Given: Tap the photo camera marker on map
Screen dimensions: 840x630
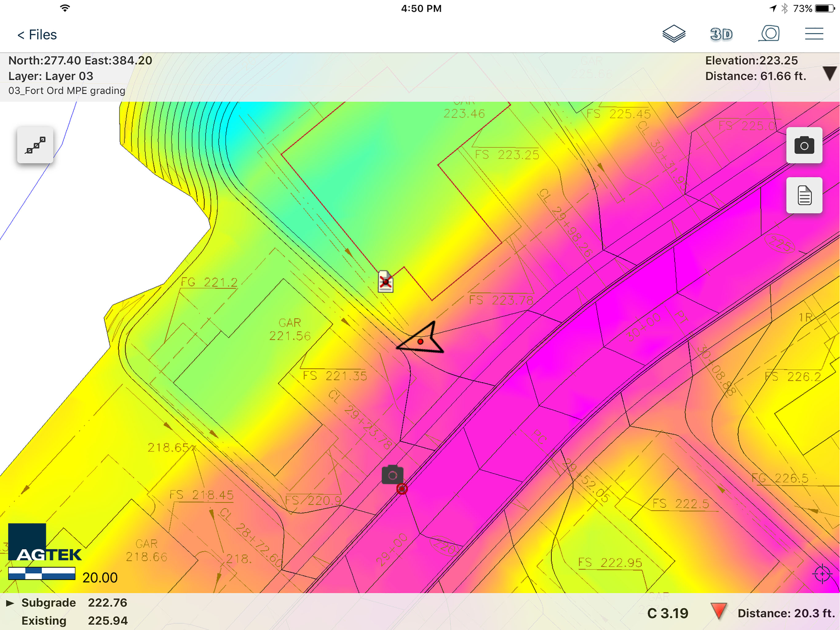Looking at the screenshot, I should pos(392,475).
